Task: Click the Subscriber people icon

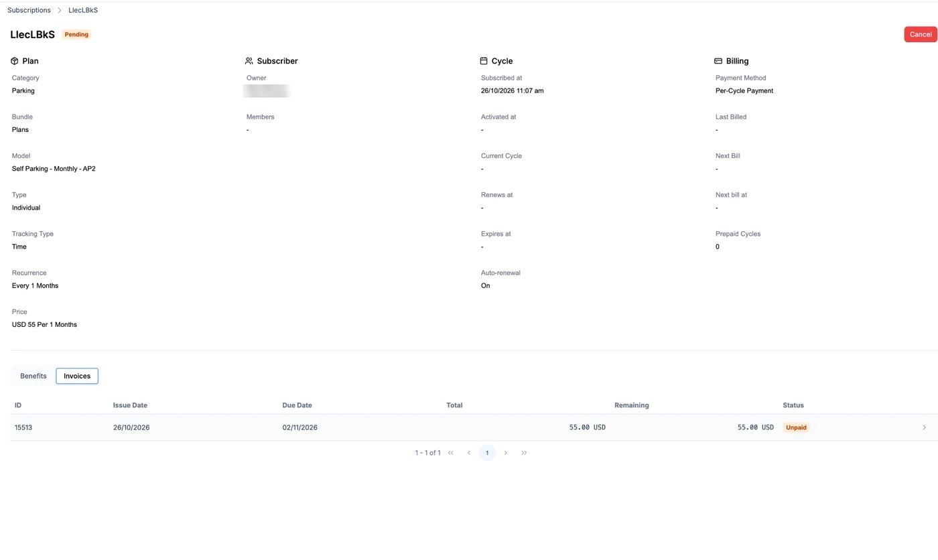Action: 249,61
